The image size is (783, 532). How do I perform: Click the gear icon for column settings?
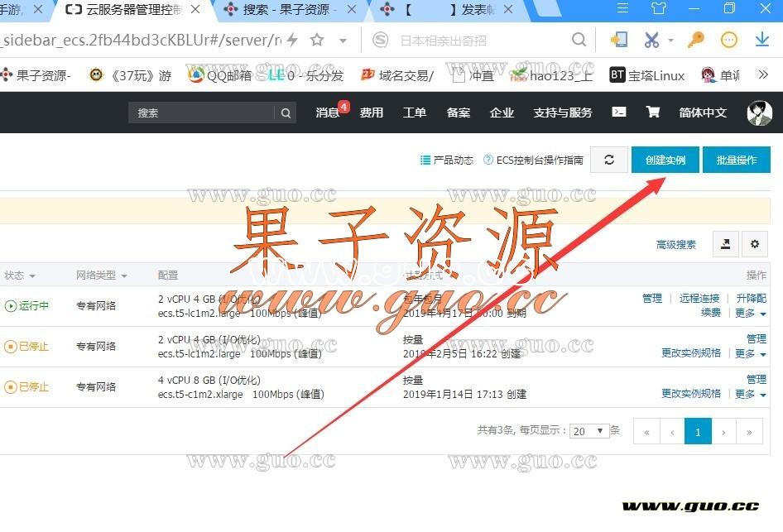click(x=754, y=244)
